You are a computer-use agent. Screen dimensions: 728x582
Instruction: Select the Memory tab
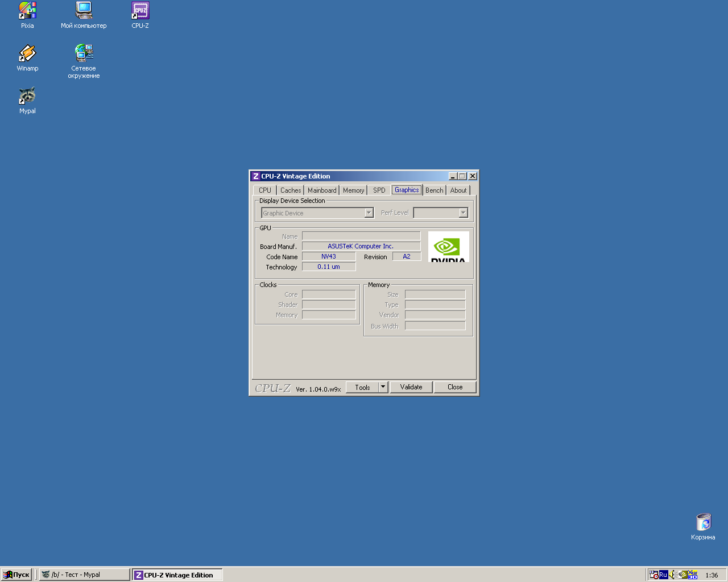point(354,190)
